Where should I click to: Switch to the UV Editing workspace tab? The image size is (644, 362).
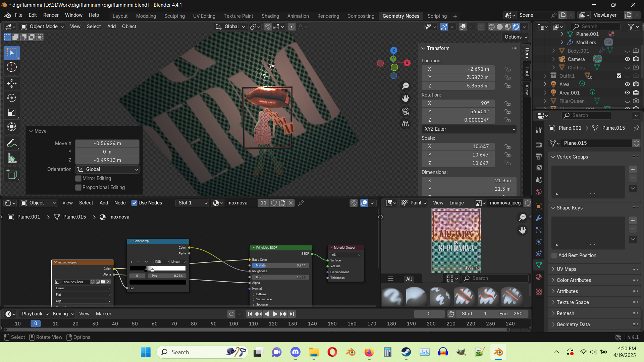tap(204, 16)
